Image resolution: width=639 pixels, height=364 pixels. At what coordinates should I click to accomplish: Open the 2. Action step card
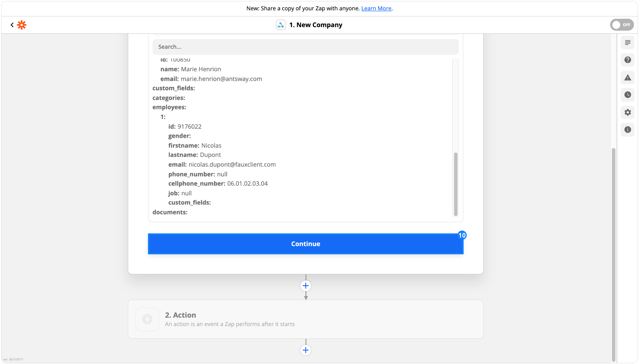[306, 319]
